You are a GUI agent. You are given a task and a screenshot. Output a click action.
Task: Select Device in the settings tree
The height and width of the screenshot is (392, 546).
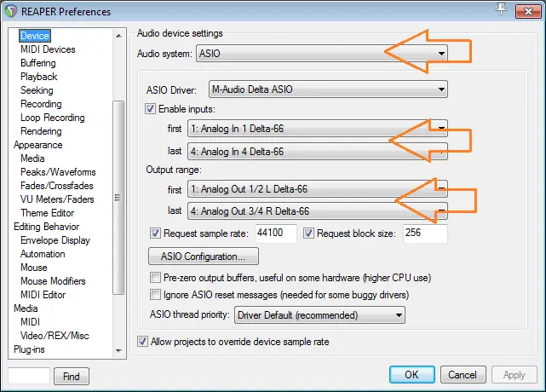tap(35, 36)
